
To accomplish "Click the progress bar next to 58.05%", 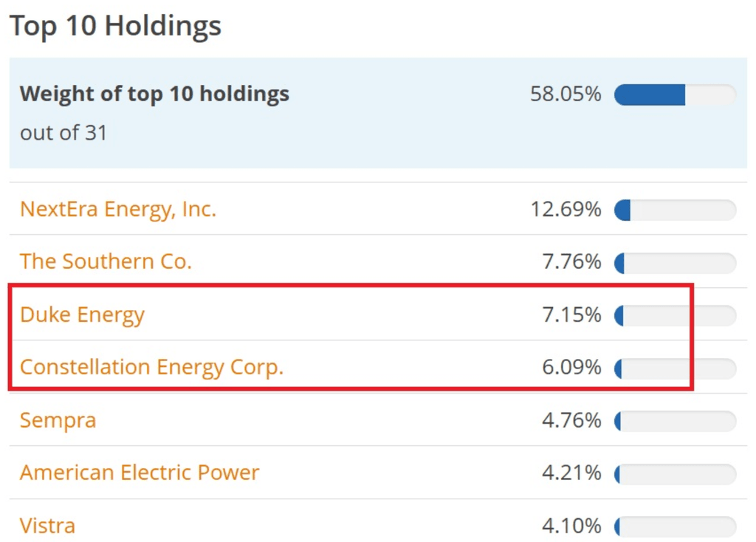I will [x=675, y=95].
